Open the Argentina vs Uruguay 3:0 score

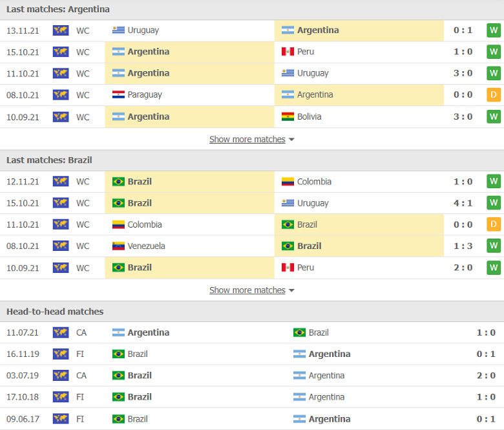tap(463, 73)
